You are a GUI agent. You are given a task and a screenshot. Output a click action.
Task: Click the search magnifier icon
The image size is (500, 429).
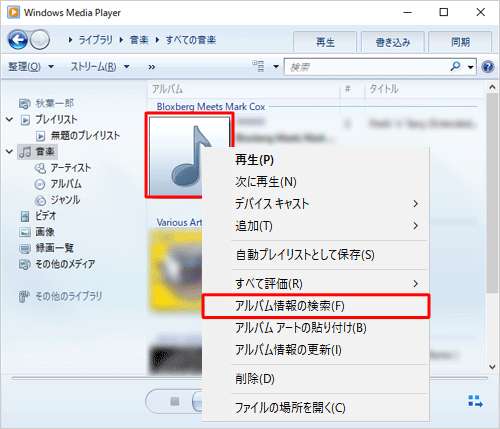(x=455, y=67)
